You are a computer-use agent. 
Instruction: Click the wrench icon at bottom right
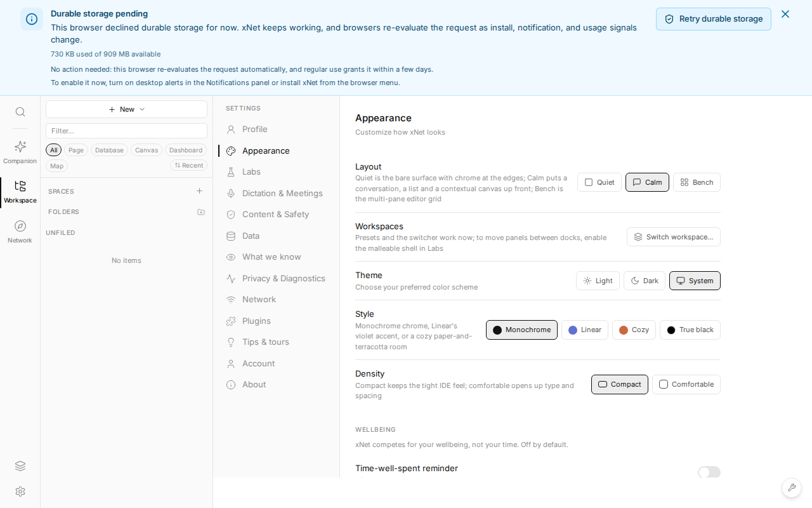(791, 488)
